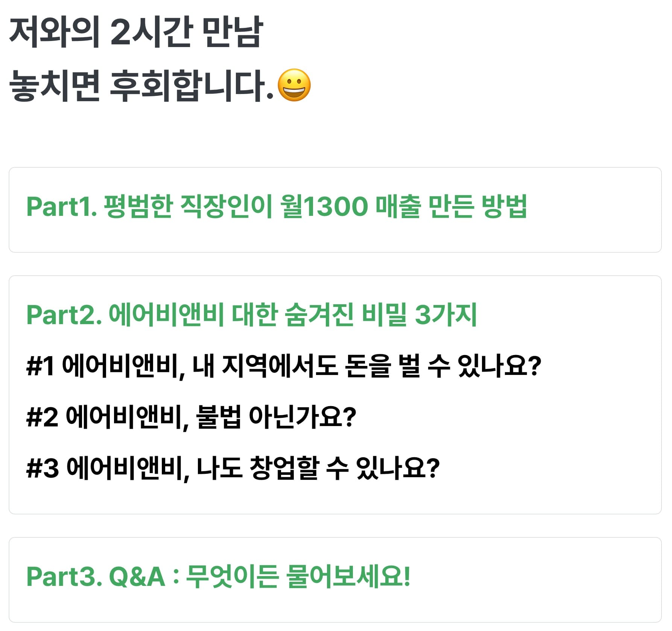Click the heading text '놓치면 후회합니다.'
The width and height of the screenshot is (672, 631).
[x=141, y=86]
